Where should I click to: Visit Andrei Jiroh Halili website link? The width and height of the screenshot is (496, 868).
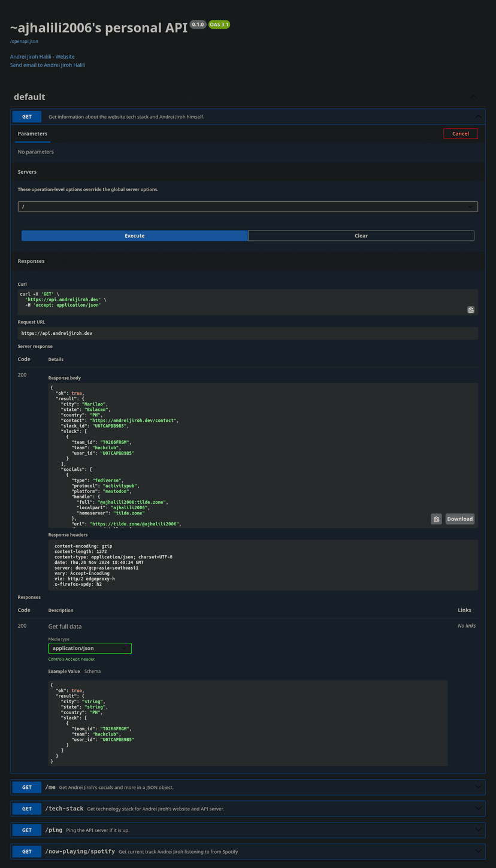coord(42,57)
